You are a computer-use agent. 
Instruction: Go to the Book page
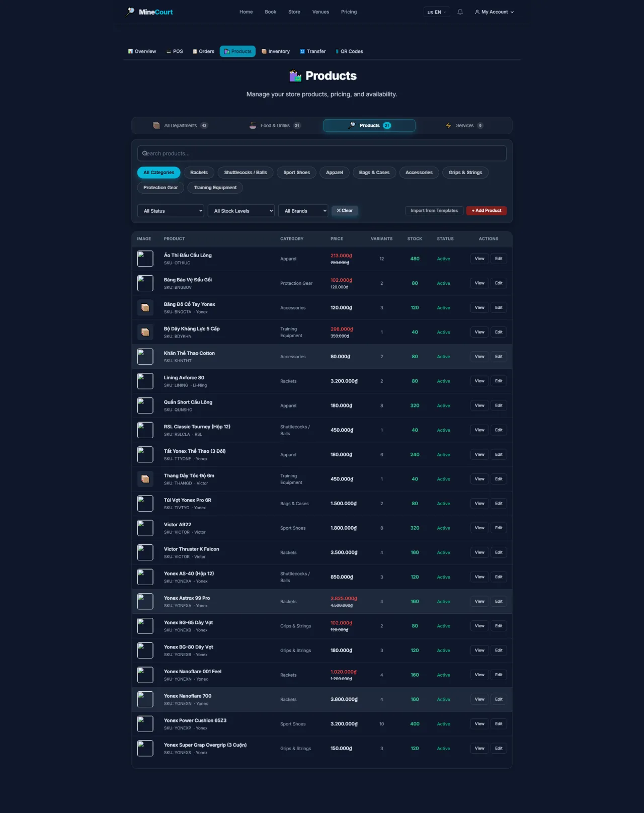tap(271, 12)
